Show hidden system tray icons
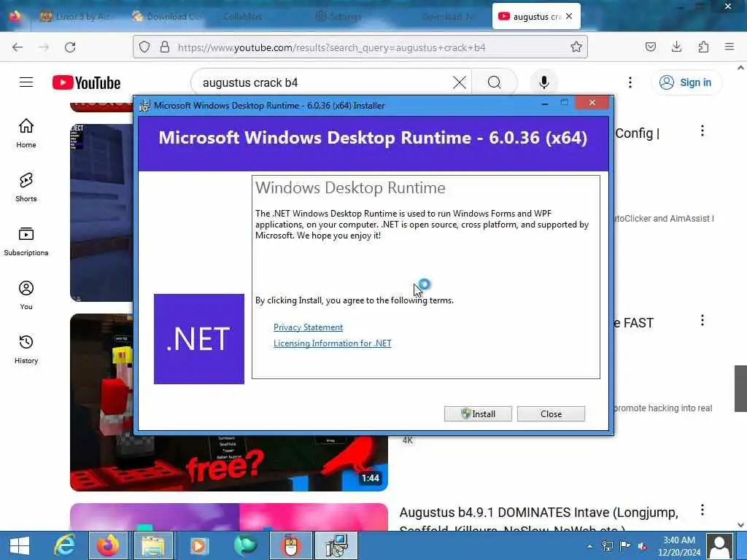Screen dimensions: 747x560 [589, 546]
